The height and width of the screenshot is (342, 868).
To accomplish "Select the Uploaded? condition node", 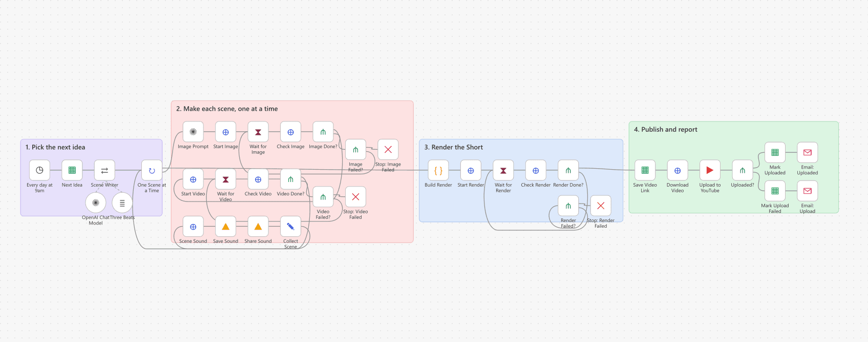I will pyautogui.click(x=743, y=170).
